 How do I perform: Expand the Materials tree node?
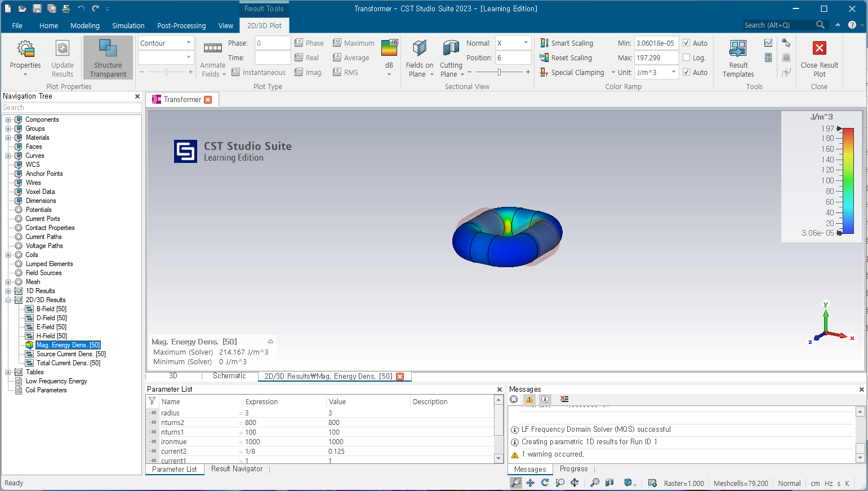coord(8,138)
